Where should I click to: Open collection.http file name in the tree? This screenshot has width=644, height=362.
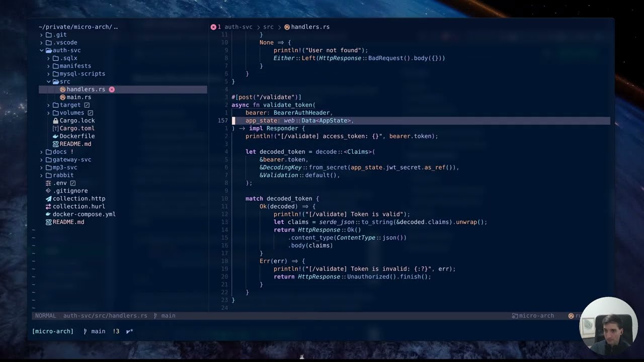79,199
